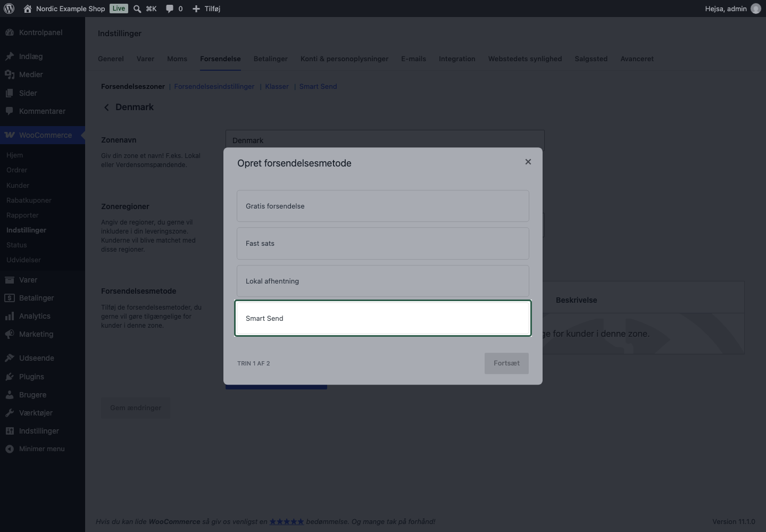Switch to the Generel settings tab
The height and width of the screenshot is (532, 766).
111,59
